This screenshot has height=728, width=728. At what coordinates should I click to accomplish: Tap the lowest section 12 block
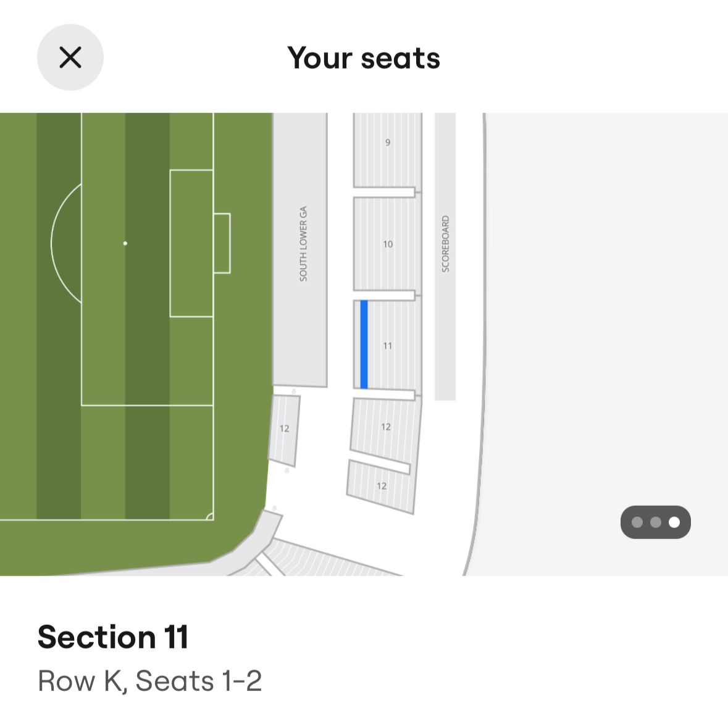381,487
